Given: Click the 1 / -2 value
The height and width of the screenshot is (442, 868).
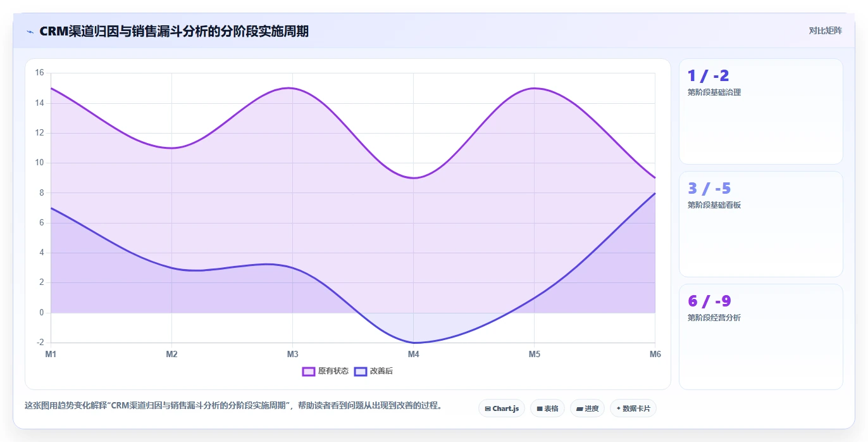Looking at the screenshot, I should [x=709, y=76].
